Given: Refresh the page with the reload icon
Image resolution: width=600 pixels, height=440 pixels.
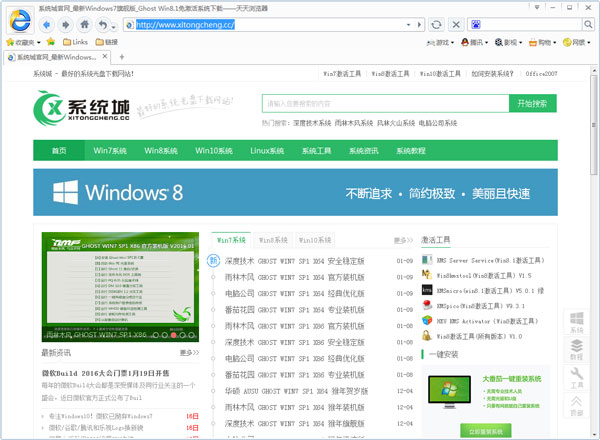Looking at the screenshot, I should [x=436, y=25].
